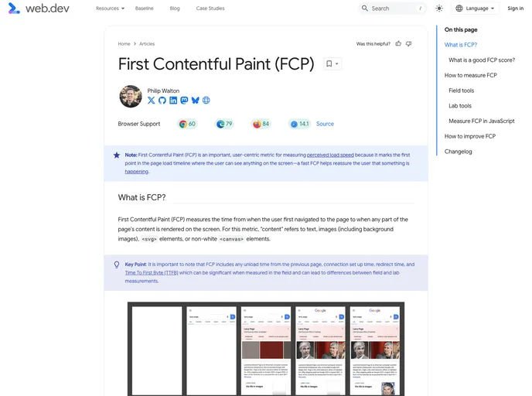Toggle the light/dark theme sun icon
The image size is (532, 396).
(x=439, y=9)
